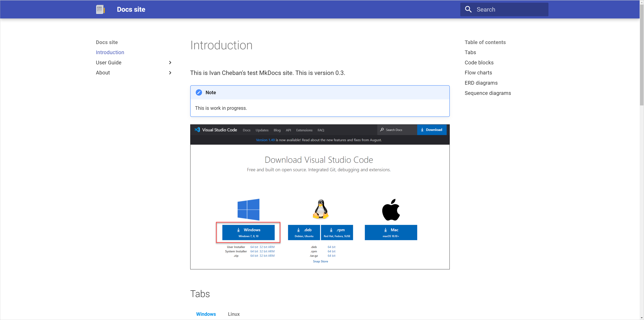Click Extensions in the VS Code screenshot menu

coord(304,130)
